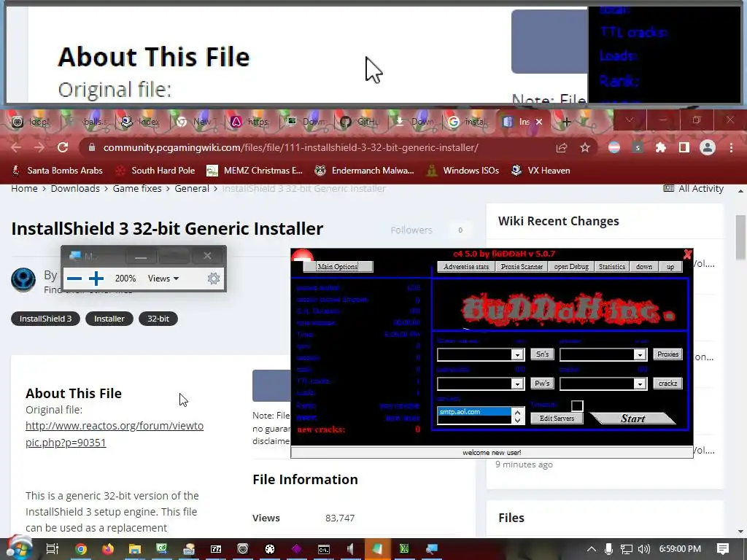The width and height of the screenshot is (747, 560).
Task: Click the Sn's button
Action: pyautogui.click(x=542, y=354)
